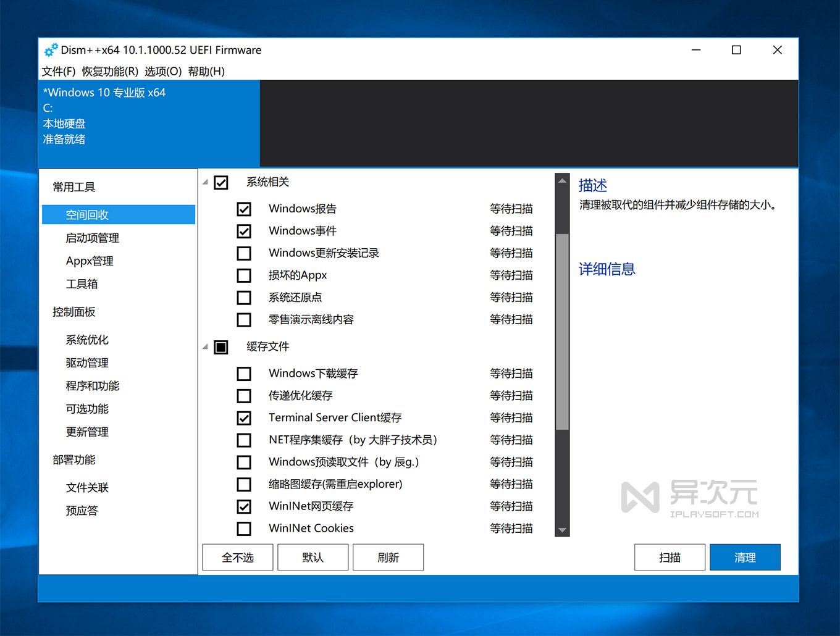Screen dimensions: 840x636
Task: Open 工具箱 in the sidebar
Action: click(82, 284)
